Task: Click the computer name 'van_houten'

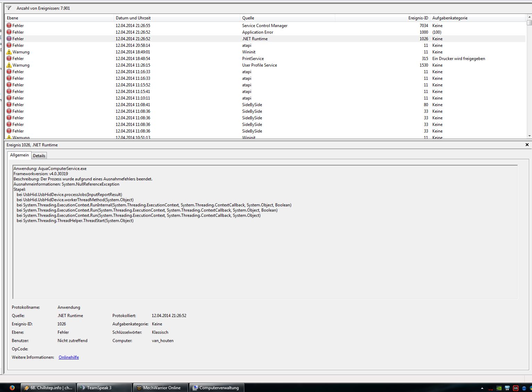Action: [163, 341]
